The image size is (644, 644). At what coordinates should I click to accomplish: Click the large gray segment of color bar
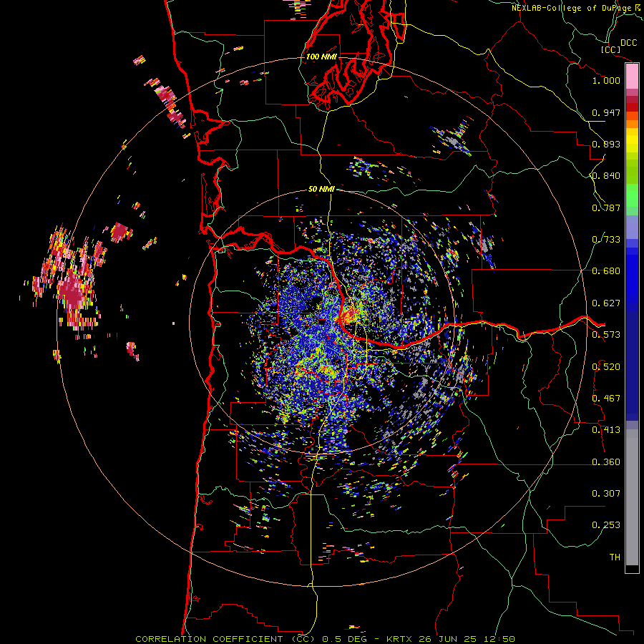coord(632,497)
